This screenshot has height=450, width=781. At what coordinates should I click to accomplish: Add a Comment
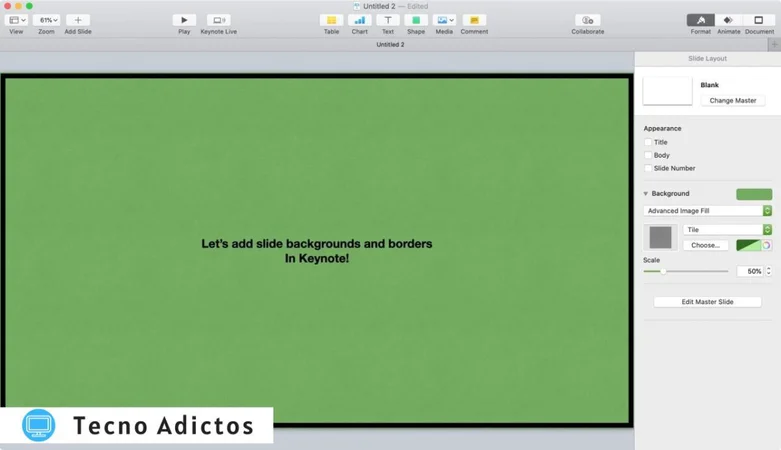point(474,20)
